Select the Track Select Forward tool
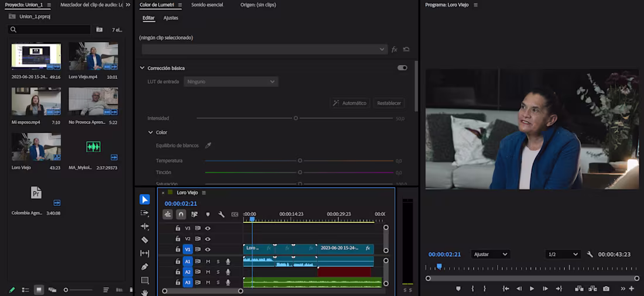Screen dimensions: 644x296 pyautogui.click(x=145, y=213)
